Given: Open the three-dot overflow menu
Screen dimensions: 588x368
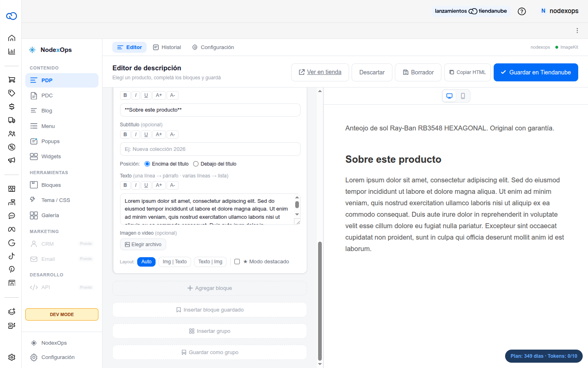Looking at the screenshot, I should click(577, 31).
